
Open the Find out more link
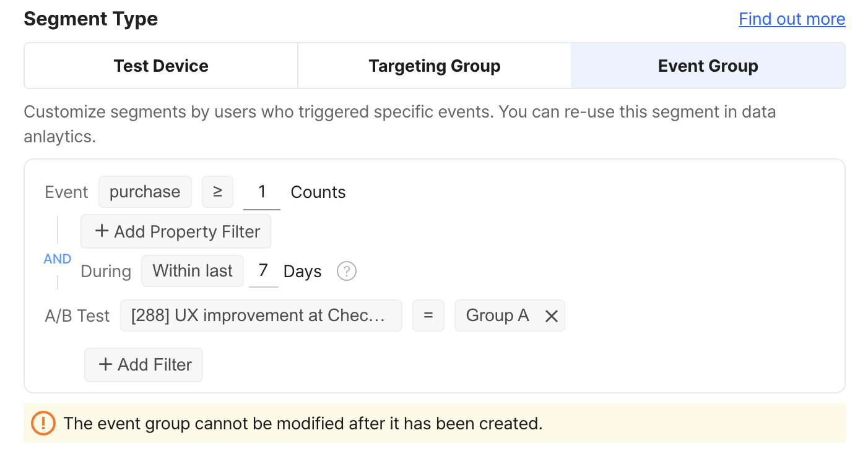point(792,19)
